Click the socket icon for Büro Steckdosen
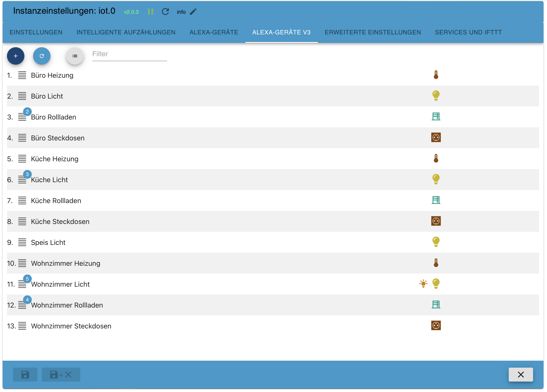 [436, 137]
